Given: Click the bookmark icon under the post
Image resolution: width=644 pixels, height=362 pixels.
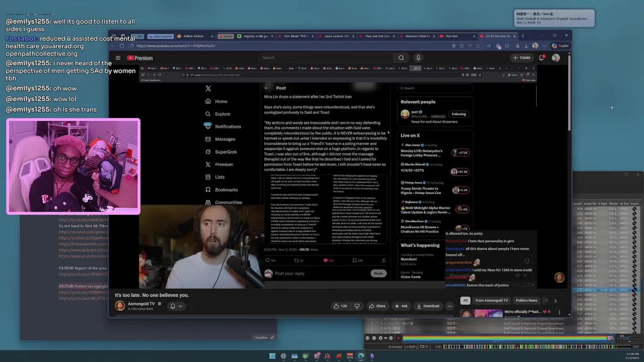Looking at the screenshot, I should 355,260.
